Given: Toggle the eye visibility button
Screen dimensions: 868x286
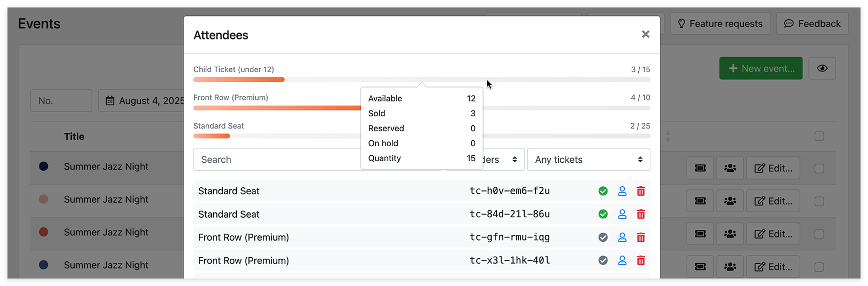Looking at the screenshot, I should [822, 68].
